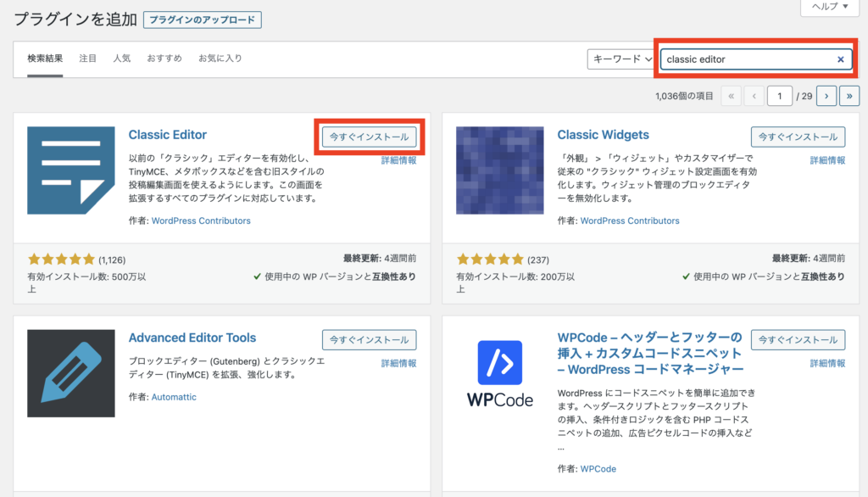Image resolution: width=868 pixels, height=497 pixels.
Task: Open the Classic Widgets title link
Action: point(603,135)
